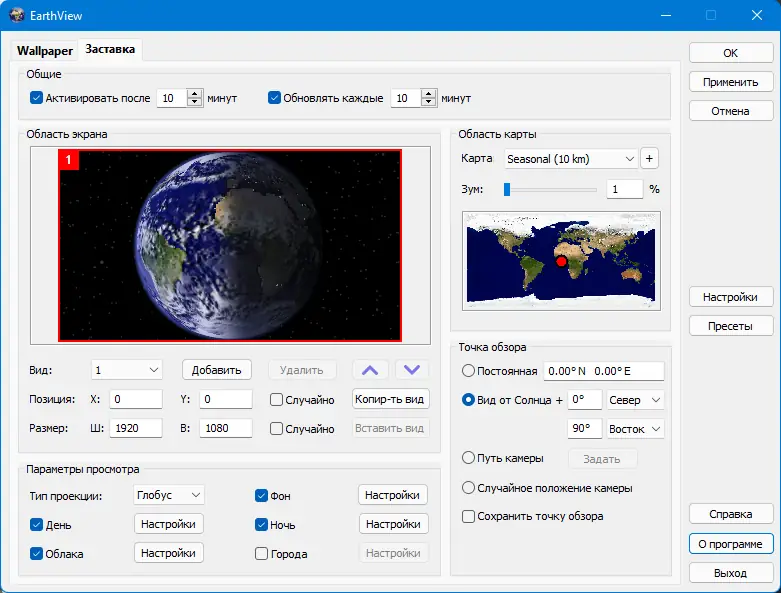Select the 'Заставка' tab
The width and height of the screenshot is (781, 593).
point(110,49)
